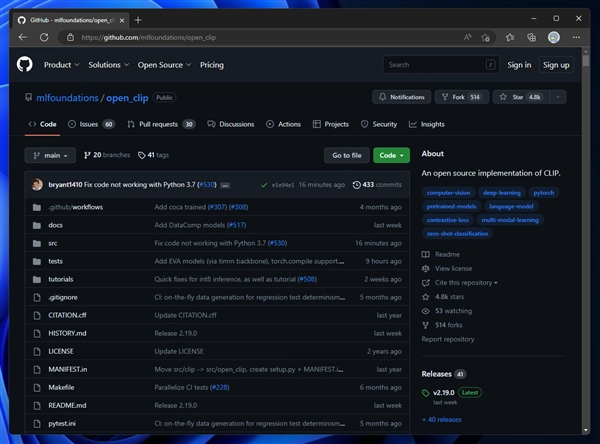Click the Pricing link in the header

pyautogui.click(x=212, y=65)
